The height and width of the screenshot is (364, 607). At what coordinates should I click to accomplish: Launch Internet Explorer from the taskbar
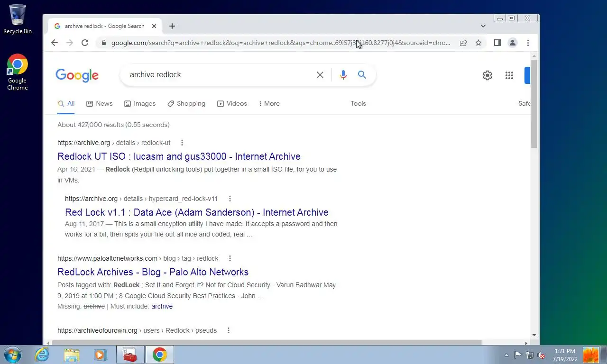pos(42,355)
